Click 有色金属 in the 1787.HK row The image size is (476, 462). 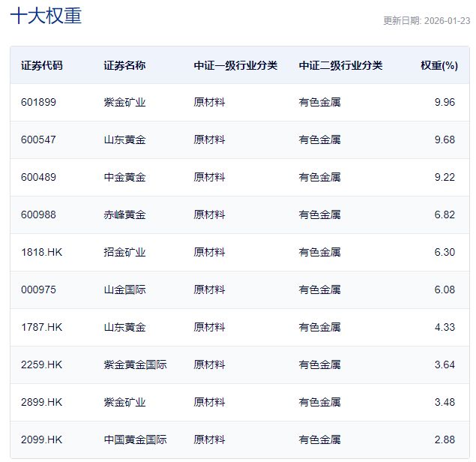319,327
